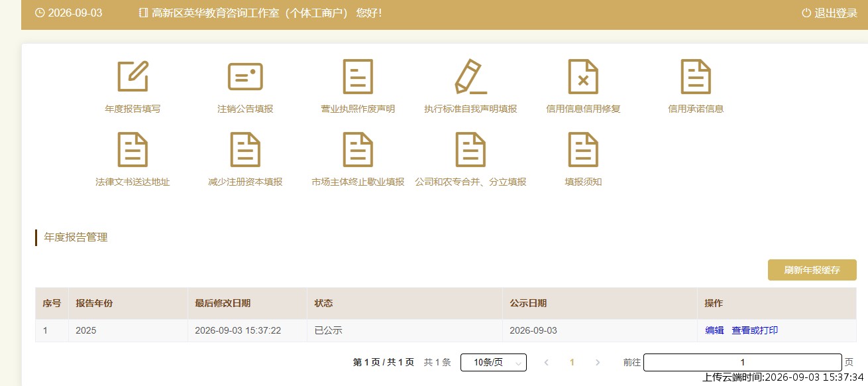Open the 执行标准自我声明填报 pencil icon
Viewport: 868px width, 386px height.
tap(470, 76)
